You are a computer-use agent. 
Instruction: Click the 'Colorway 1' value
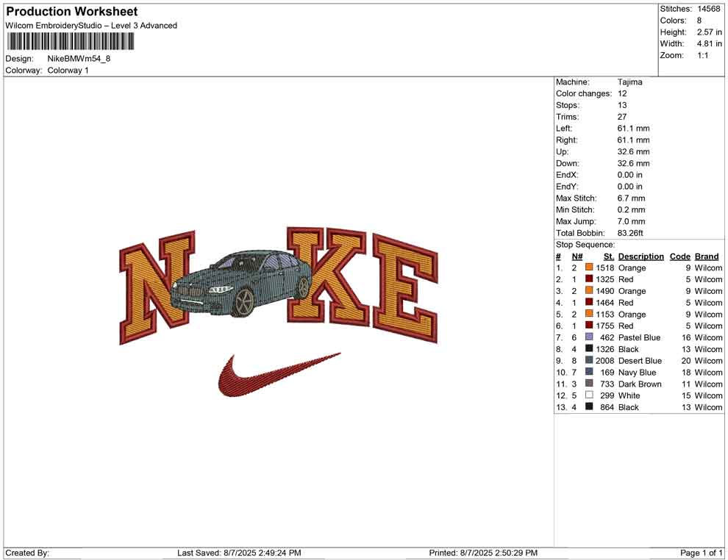click(x=68, y=70)
